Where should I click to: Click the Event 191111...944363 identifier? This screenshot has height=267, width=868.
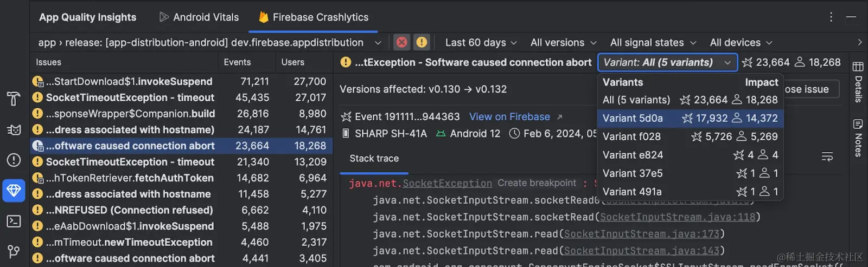coord(407,117)
